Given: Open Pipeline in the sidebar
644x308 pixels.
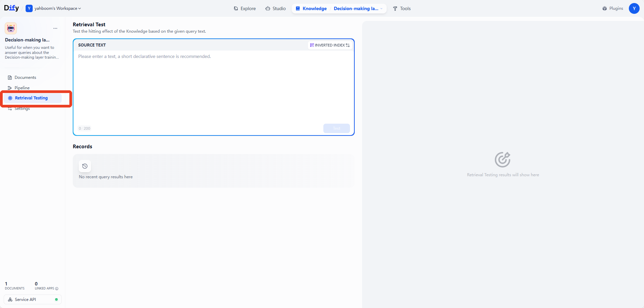Looking at the screenshot, I should [32, 88].
